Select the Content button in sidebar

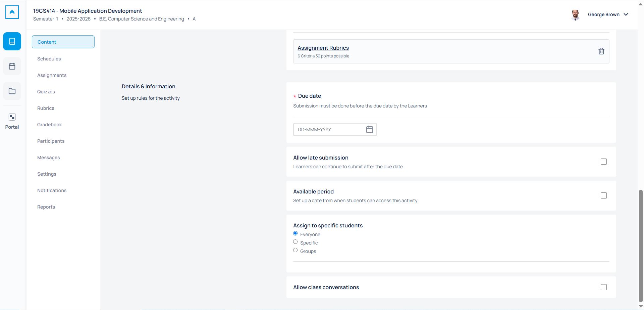pyautogui.click(x=63, y=42)
